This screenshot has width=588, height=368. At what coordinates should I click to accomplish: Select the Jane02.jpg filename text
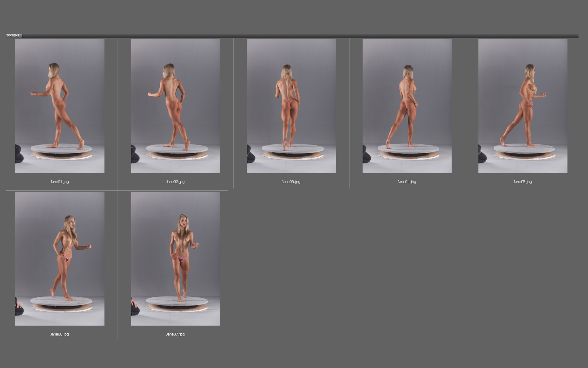pos(175,182)
